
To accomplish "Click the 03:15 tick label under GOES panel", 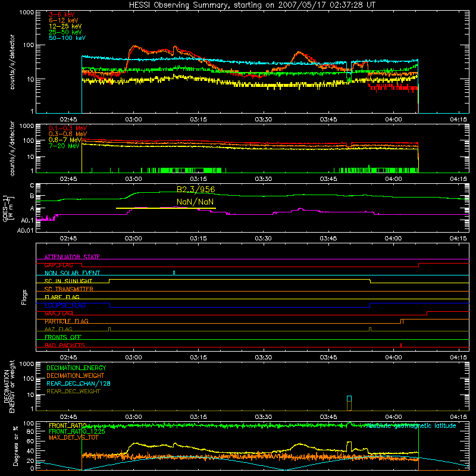I will (x=199, y=239).
